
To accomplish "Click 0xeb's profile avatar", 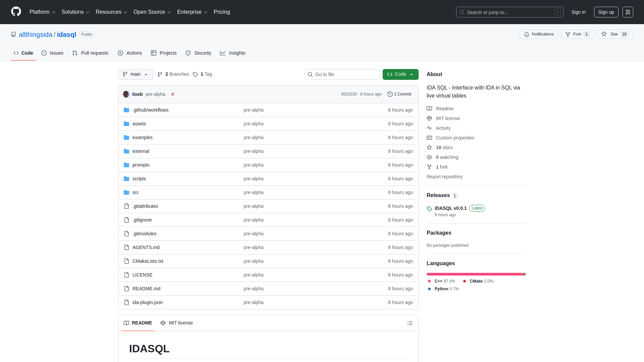I will click(126, 94).
